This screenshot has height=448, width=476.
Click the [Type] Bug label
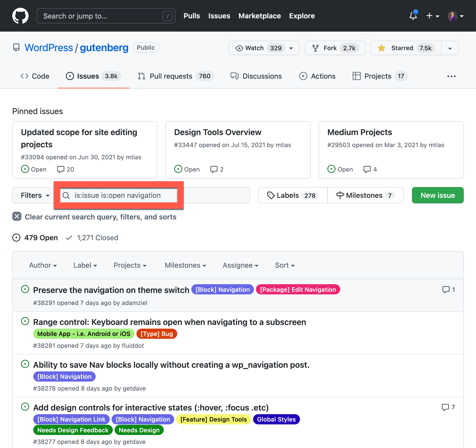click(157, 334)
